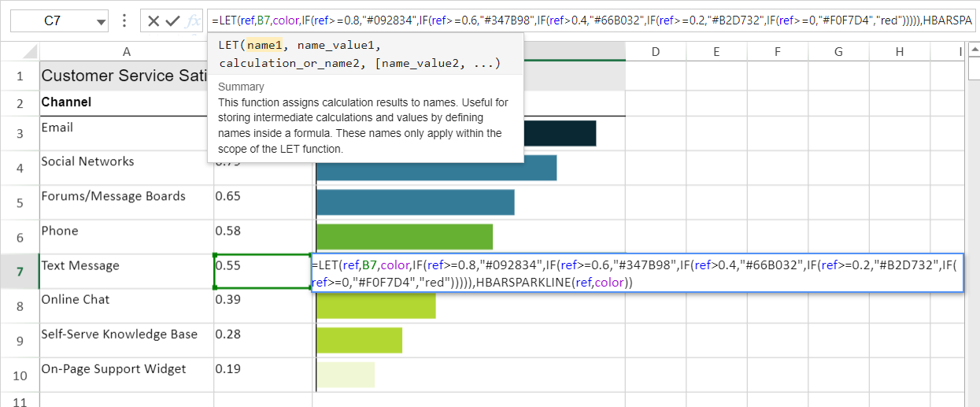This screenshot has height=407, width=980.
Task: Select the column D header
Action: [655, 52]
